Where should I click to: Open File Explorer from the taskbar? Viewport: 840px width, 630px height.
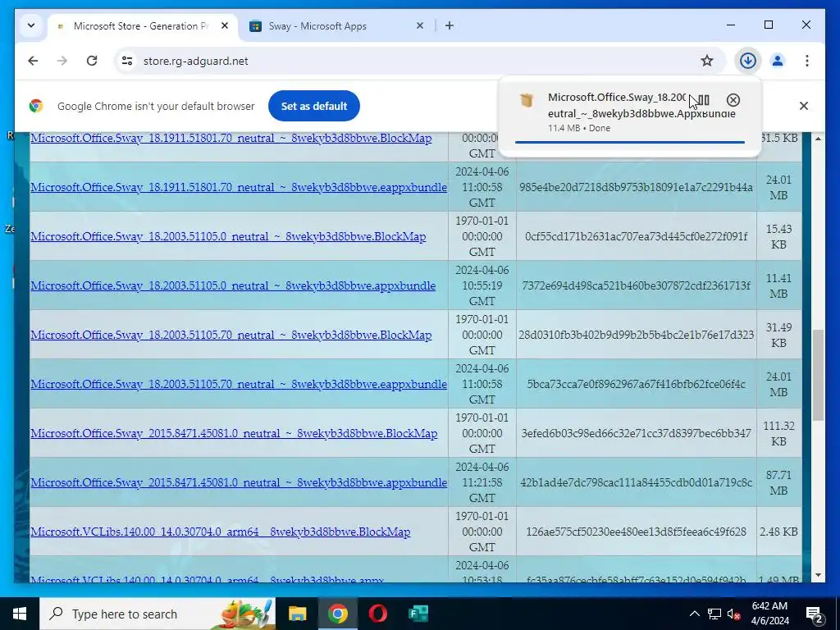click(297, 614)
